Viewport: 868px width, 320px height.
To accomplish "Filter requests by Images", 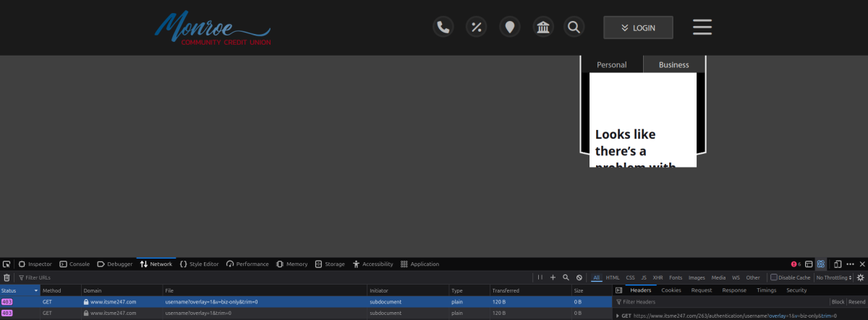I will [x=697, y=277].
